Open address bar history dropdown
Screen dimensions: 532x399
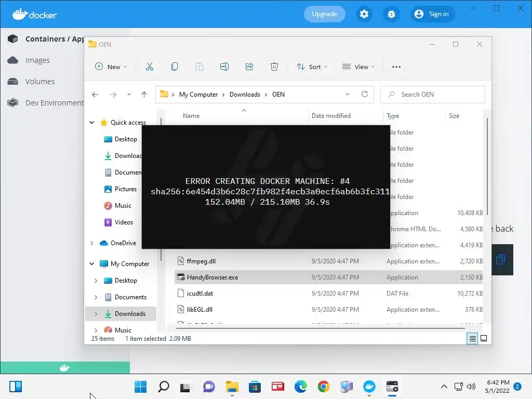[348, 95]
